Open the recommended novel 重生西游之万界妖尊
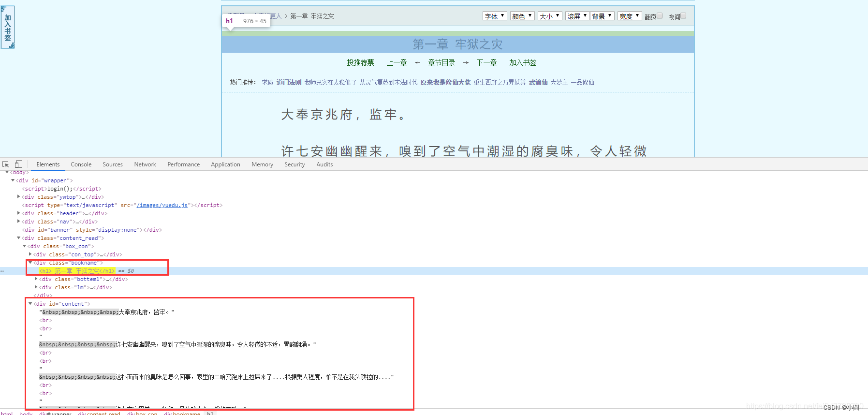The width and height of the screenshot is (868, 415). coord(500,82)
